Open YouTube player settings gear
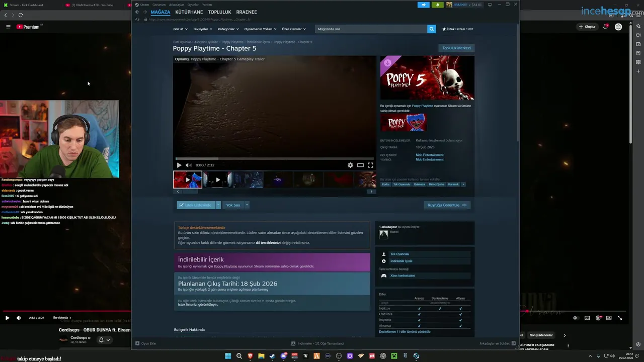Viewport: 644px width, 362px height. (598, 318)
